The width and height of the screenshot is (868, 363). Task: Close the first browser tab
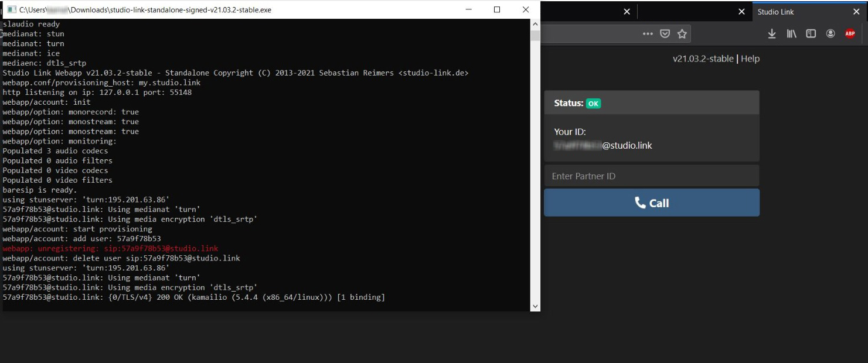pos(627,12)
